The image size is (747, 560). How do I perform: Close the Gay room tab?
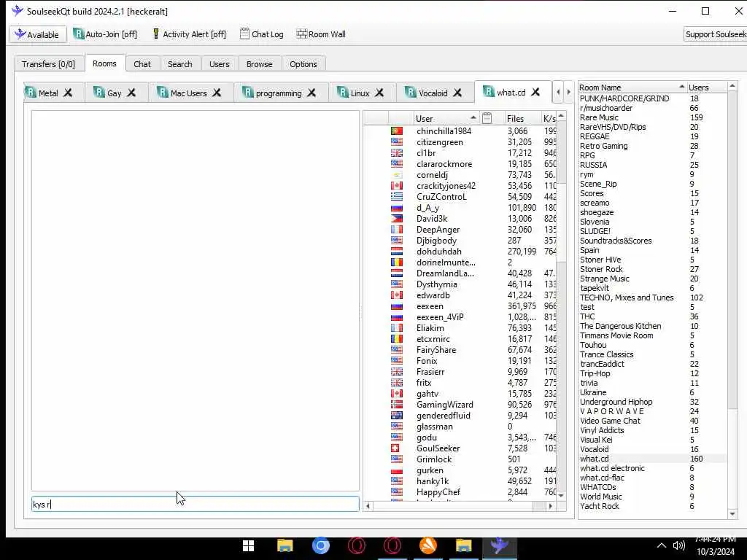(x=131, y=93)
